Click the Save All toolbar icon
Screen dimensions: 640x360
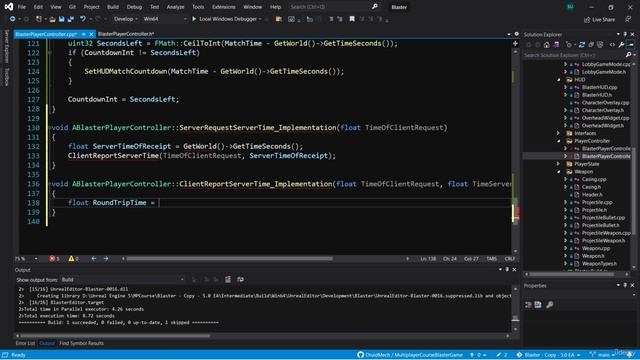pyautogui.click(x=71, y=19)
